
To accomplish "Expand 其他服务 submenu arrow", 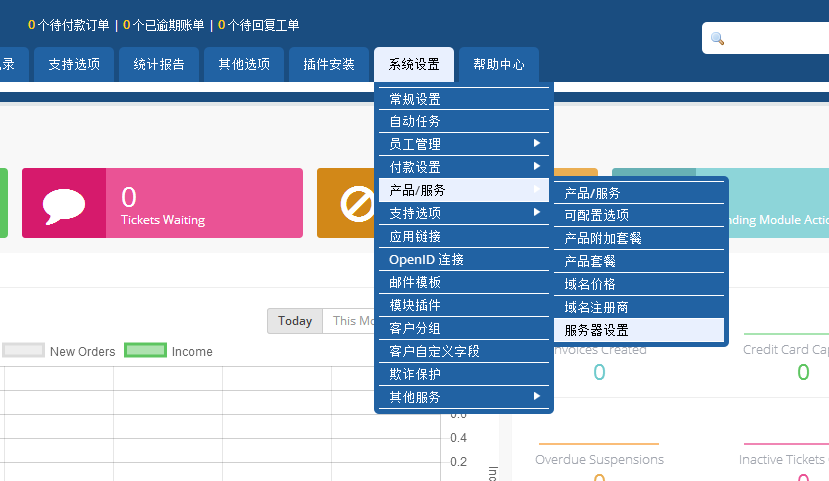I will point(537,396).
